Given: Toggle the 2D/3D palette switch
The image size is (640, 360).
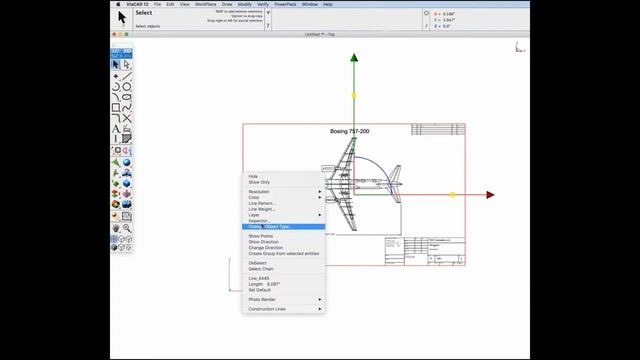Looking at the screenshot, I should coord(121,53).
